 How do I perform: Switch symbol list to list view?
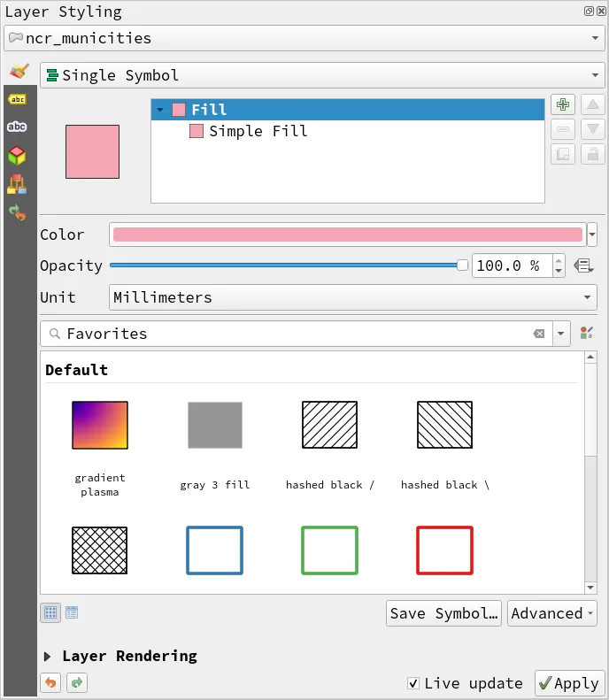click(72, 612)
